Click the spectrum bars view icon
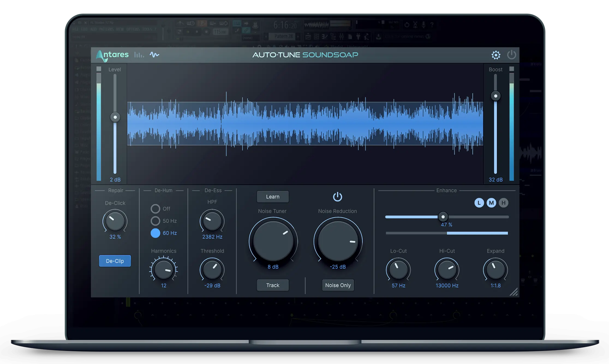The height and width of the screenshot is (364, 609). point(139,55)
